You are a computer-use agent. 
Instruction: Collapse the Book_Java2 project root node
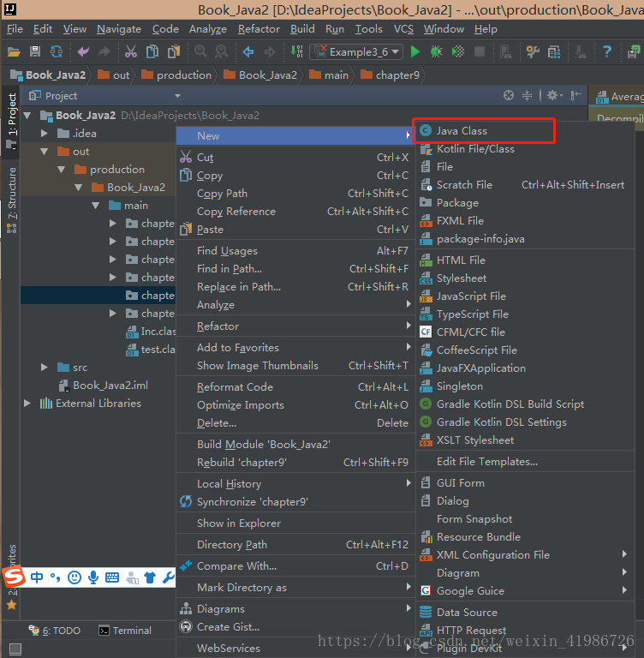tap(27, 116)
